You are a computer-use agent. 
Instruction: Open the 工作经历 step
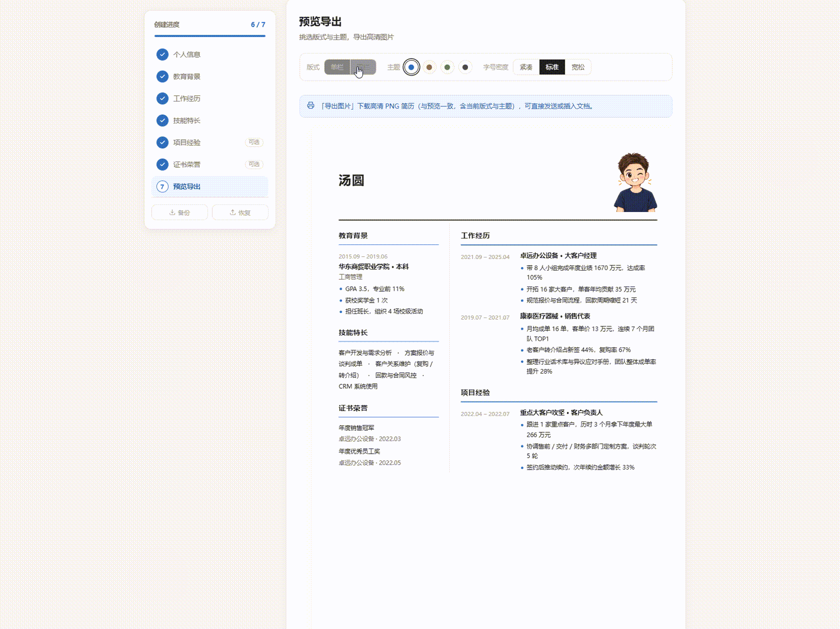point(209,98)
